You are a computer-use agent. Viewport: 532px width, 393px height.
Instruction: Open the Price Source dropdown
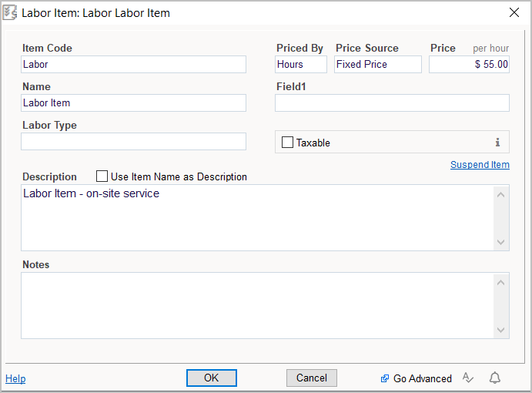coord(378,65)
